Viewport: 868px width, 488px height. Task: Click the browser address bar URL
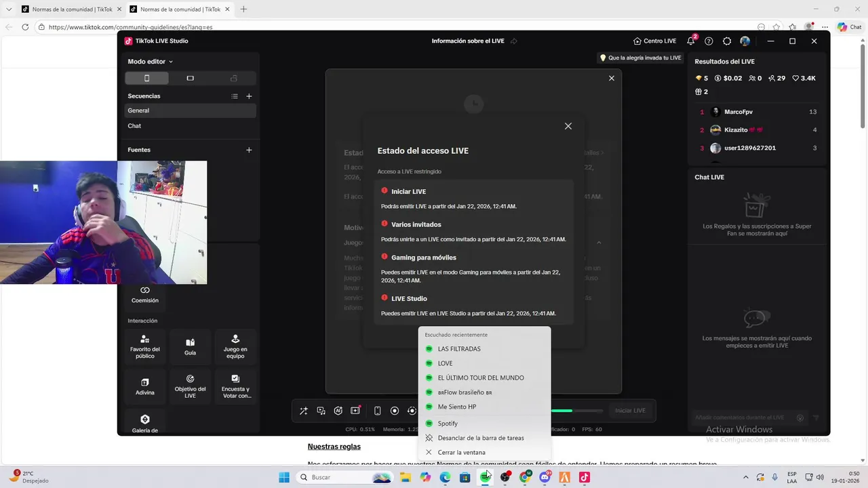click(131, 27)
